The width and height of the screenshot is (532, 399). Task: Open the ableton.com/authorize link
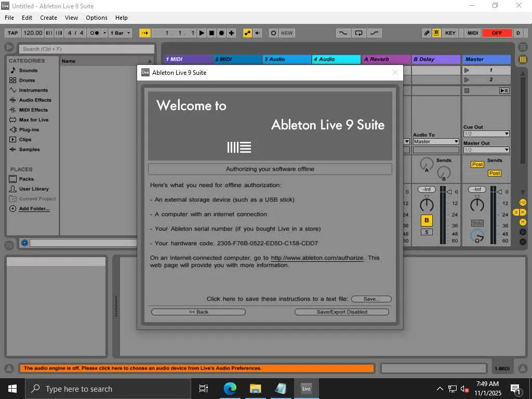(x=317, y=258)
